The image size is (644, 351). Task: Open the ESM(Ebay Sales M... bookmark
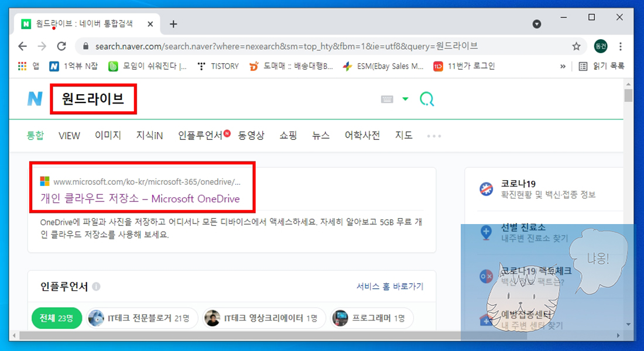coord(383,66)
